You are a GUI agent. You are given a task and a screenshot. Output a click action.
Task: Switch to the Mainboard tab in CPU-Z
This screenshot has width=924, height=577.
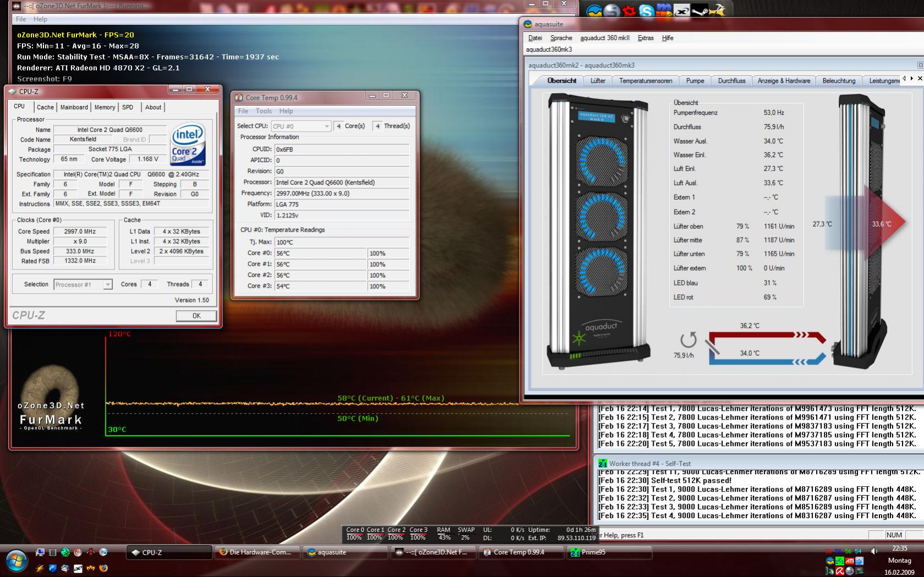[74, 107]
